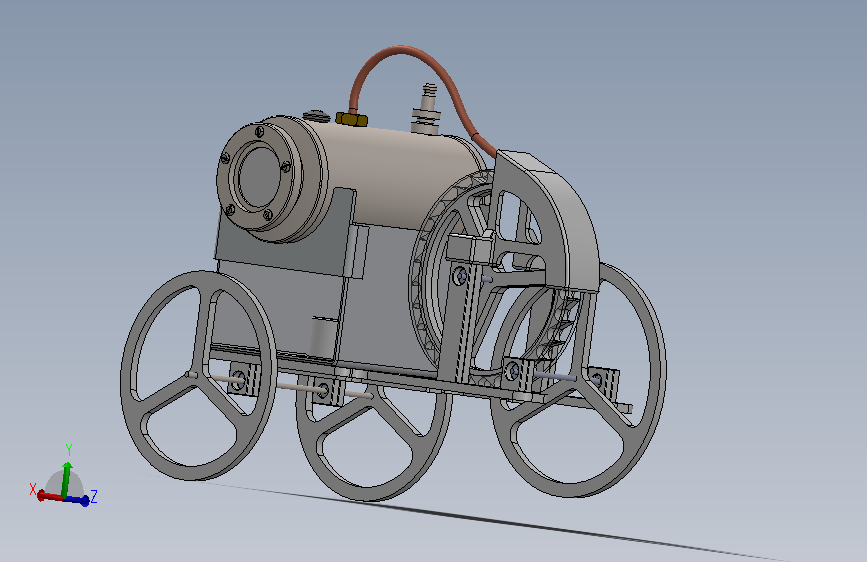The height and width of the screenshot is (562, 867).
Task: Select the rightmost spoked wheel
Action: (579, 378)
